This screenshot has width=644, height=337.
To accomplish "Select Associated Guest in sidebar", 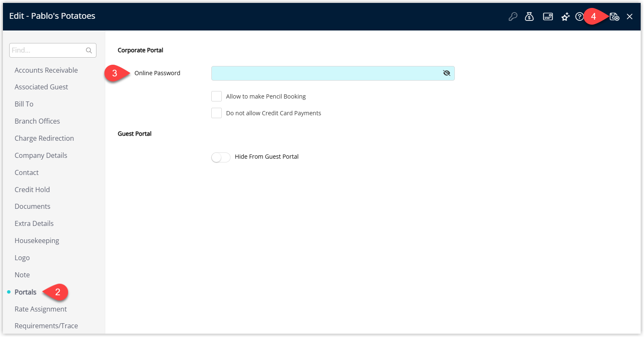I will click(x=41, y=87).
